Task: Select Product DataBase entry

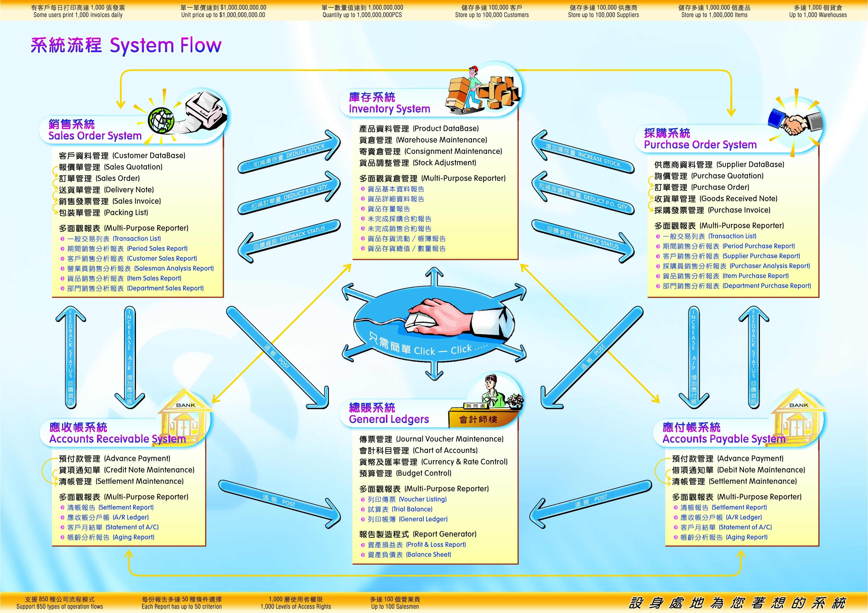Action: click(x=419, y=128)
